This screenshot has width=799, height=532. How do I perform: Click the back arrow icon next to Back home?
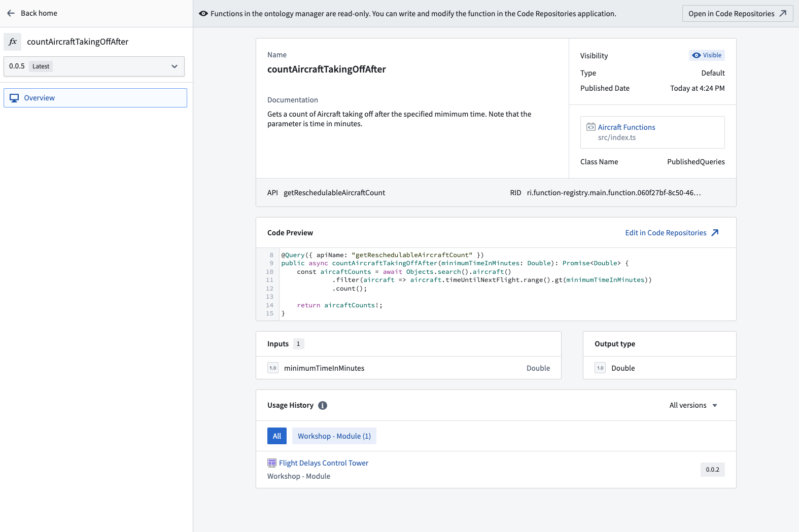pos(11,13)
